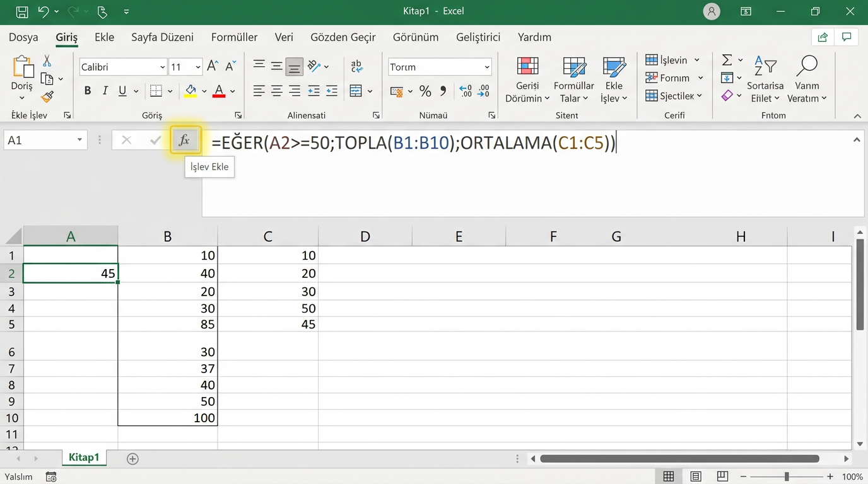This screenshot has width=868, height=484.
Task: Open the Name Box dropdown arrow
Action: click(x=79, y=140)
